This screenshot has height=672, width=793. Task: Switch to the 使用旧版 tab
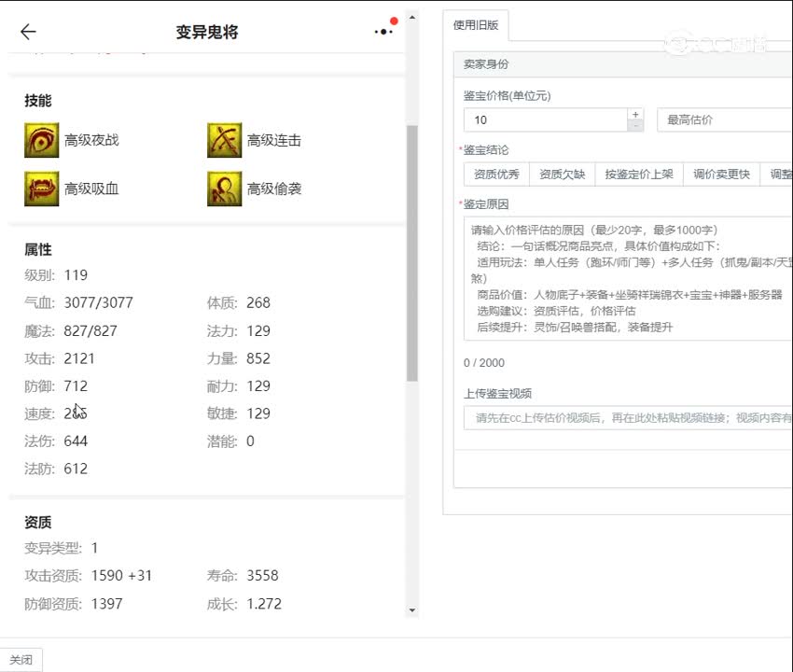pos(476,25)
